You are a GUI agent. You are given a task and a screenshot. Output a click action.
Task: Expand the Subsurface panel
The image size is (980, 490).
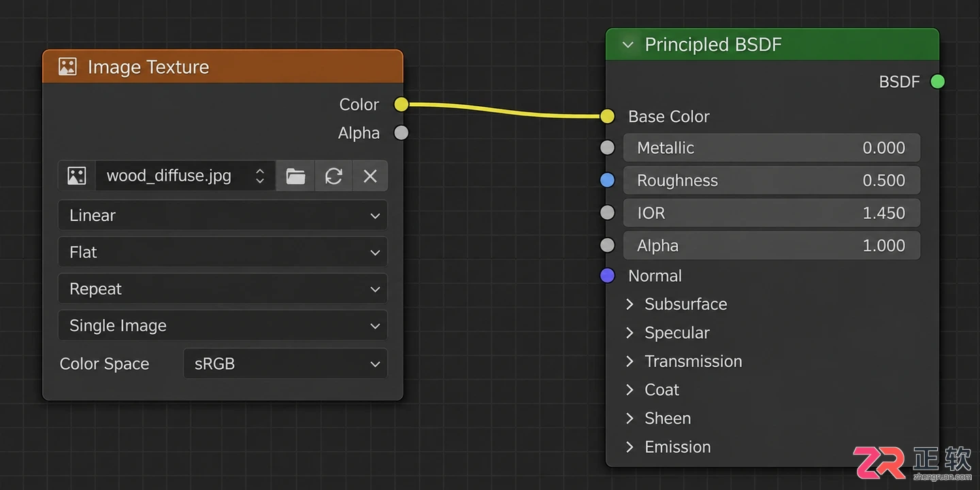pyautogui.click(x=630, y=304)
